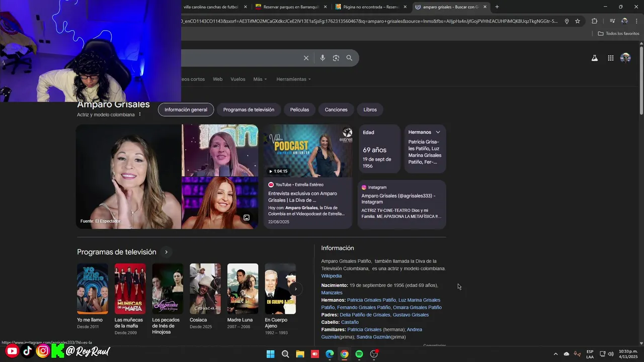Screen dimensions: 644x362
Task: Open 'Delia Patiño de Grisales' link
Action: (365, 315)
